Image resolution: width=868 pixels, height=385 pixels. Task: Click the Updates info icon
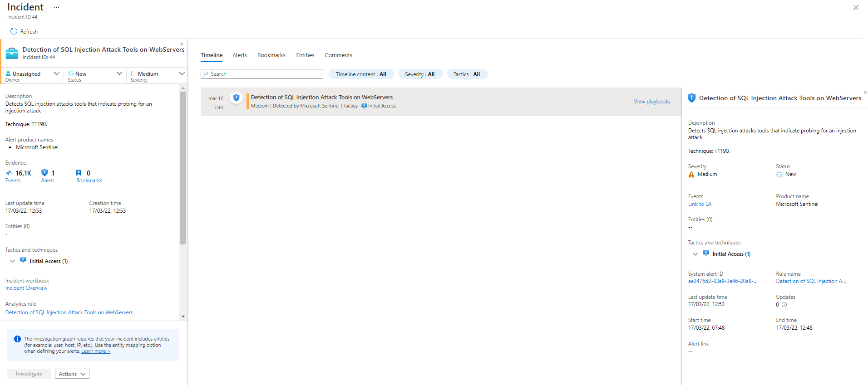(x=784, y=305)
